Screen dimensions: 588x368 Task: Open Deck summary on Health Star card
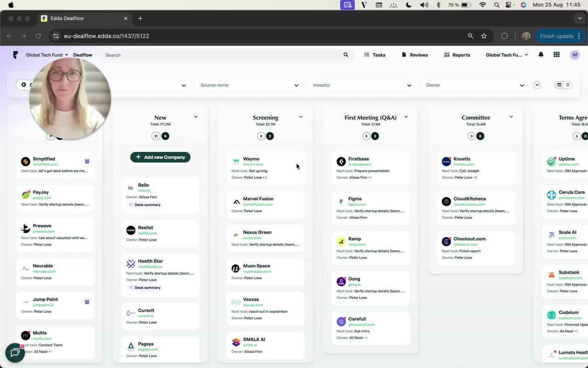[145, 287]
